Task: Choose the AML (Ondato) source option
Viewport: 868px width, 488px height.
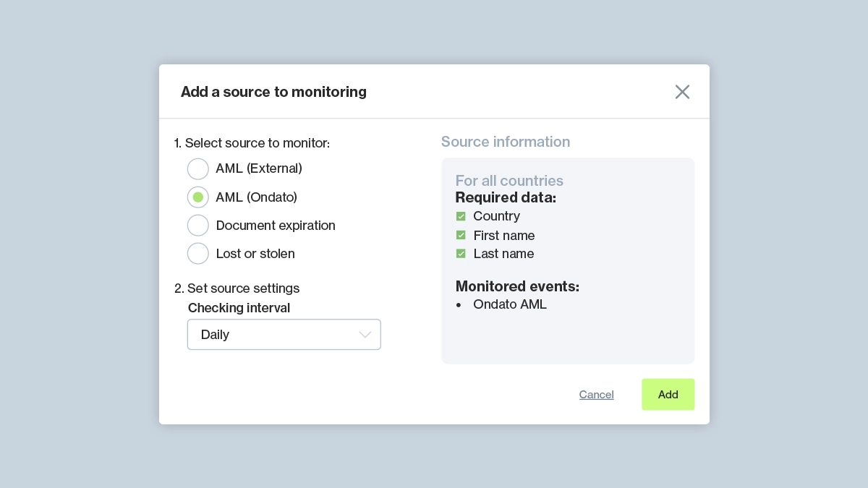Action: click(x=198, y=197)
